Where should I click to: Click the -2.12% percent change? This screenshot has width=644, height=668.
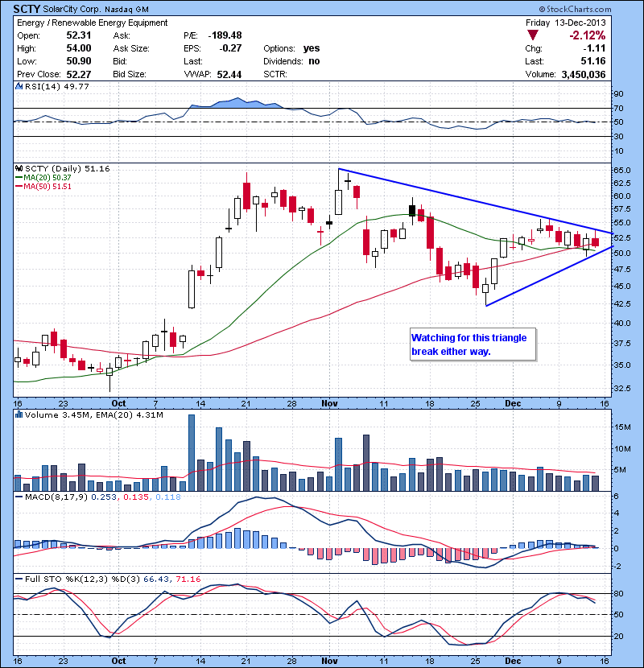(x=588, y=35)
